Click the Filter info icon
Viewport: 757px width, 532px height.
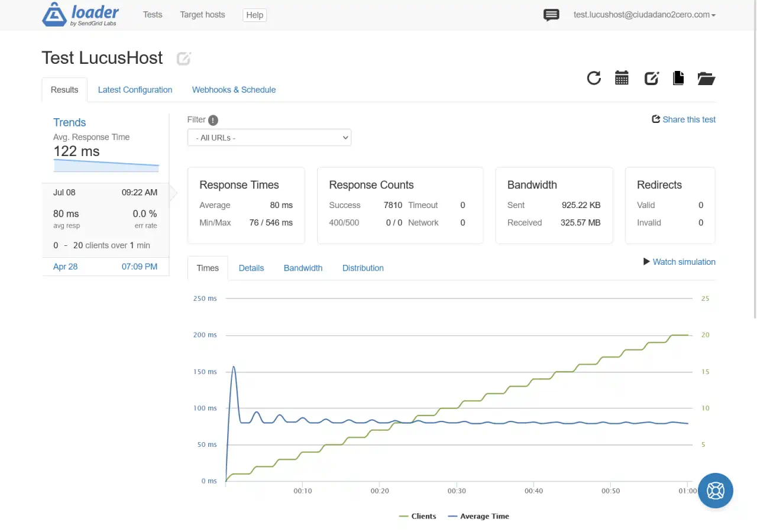pyautogui.click(x=213, y=120)
